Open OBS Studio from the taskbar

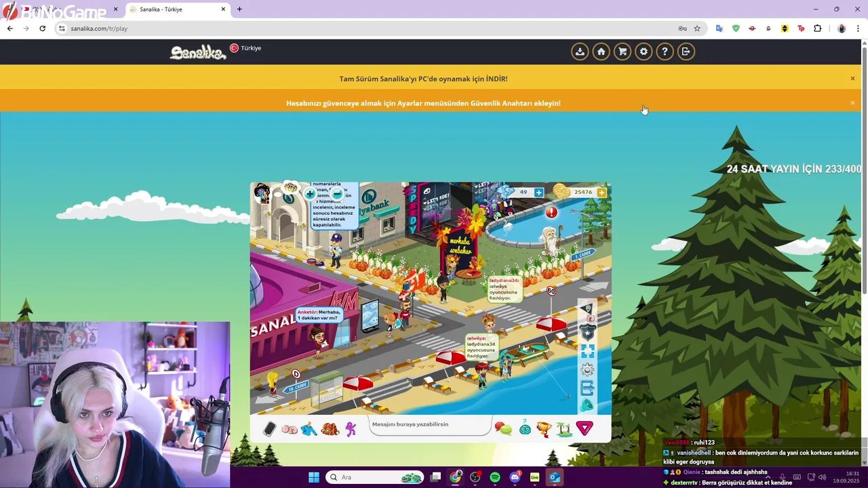click(x=475, y=477)
